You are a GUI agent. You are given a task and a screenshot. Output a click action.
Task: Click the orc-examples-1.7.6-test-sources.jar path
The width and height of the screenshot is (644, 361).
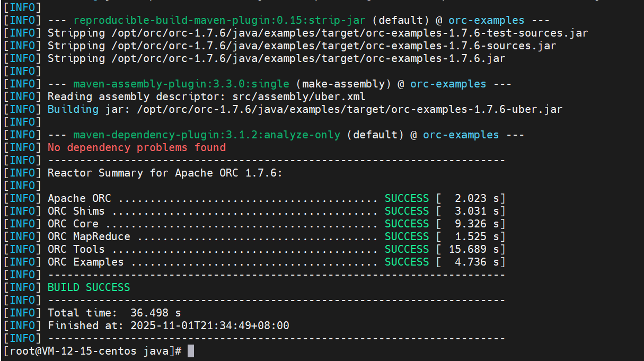[x=349, y=33]
